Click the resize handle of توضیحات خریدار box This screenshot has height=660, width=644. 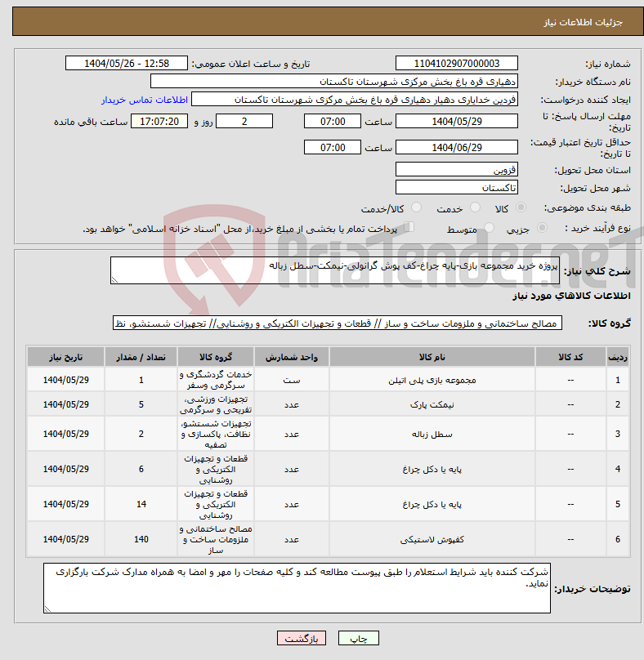(x=47, y=609)
